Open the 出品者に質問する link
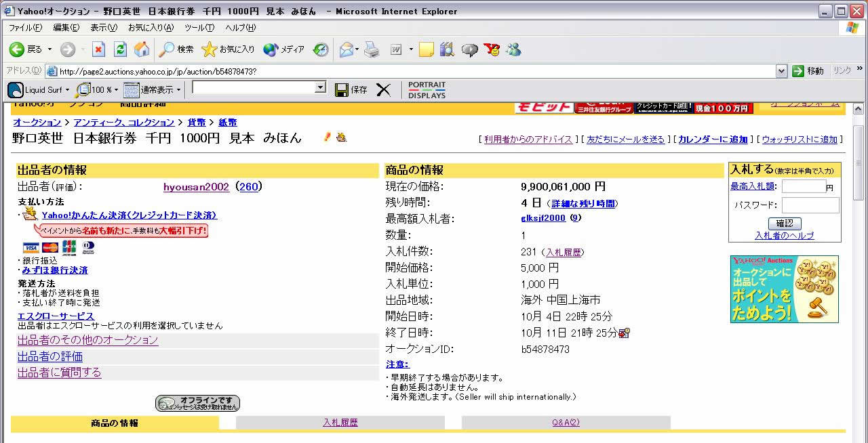 pos(60,373)
